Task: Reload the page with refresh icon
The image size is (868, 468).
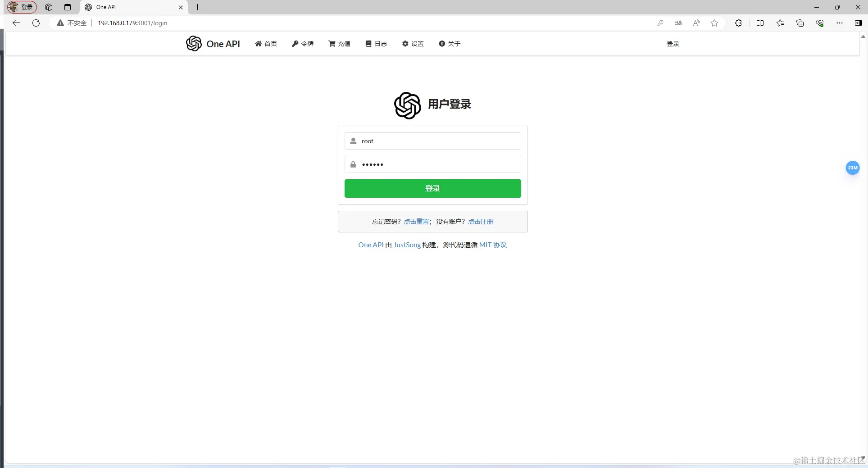Action: 36,23
